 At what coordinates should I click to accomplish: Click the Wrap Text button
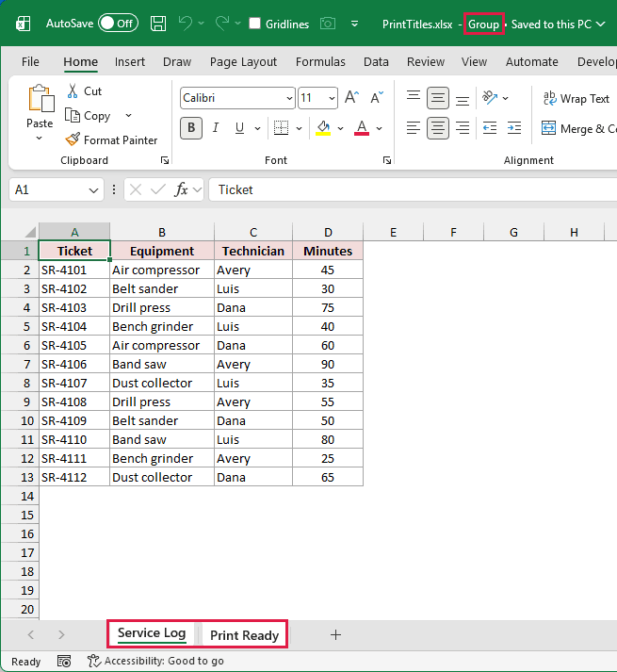576,99
